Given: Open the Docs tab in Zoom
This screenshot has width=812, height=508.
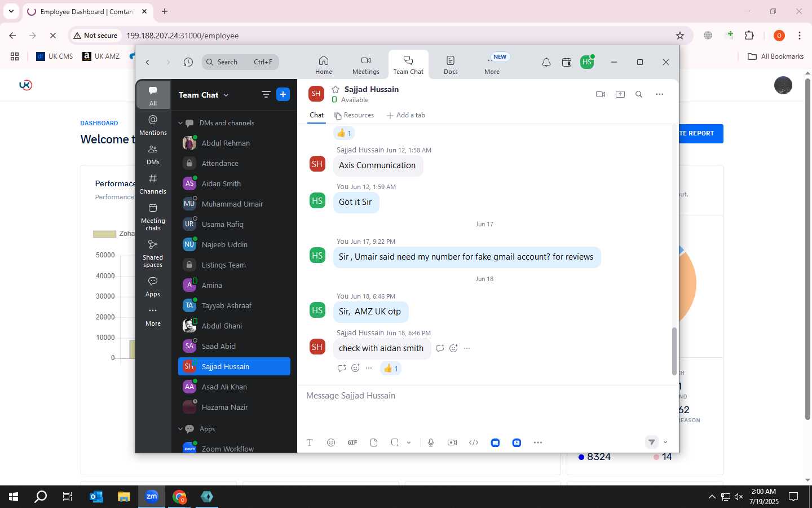Looking at the screenshot, I should pos(451,65).
